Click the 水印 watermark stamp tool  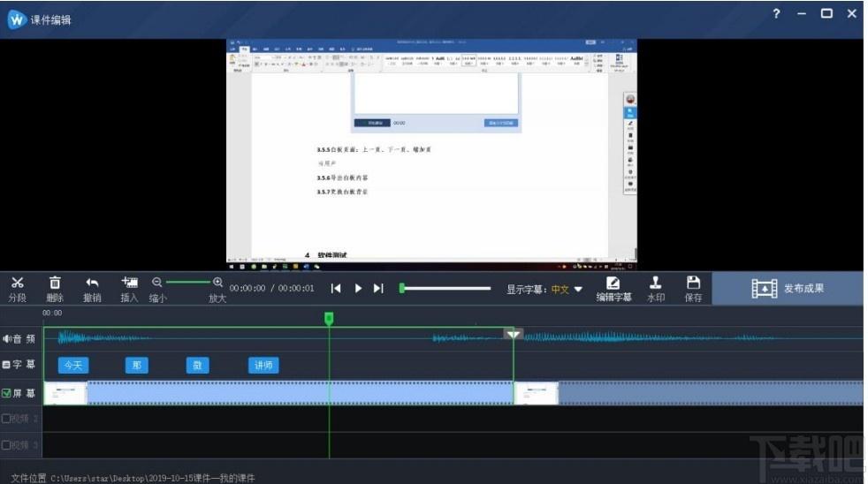pos(656,290)
